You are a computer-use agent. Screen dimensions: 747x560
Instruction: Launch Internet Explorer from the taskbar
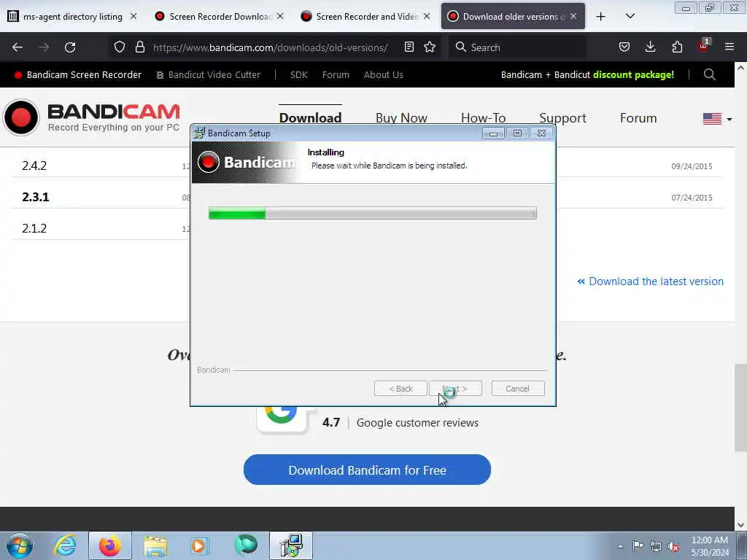pyautogui.click(x=65, y=545)
